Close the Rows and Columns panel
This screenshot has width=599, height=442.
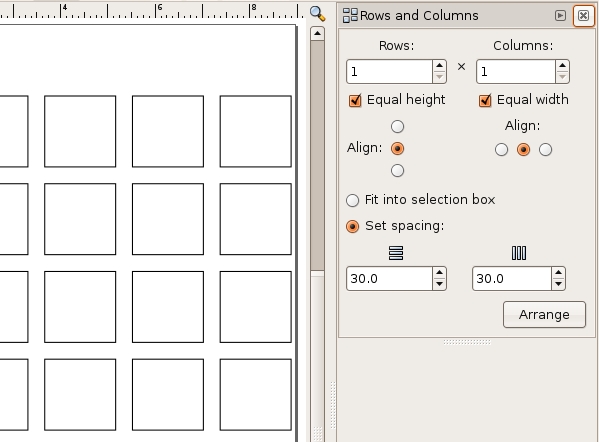coord(583,16)
